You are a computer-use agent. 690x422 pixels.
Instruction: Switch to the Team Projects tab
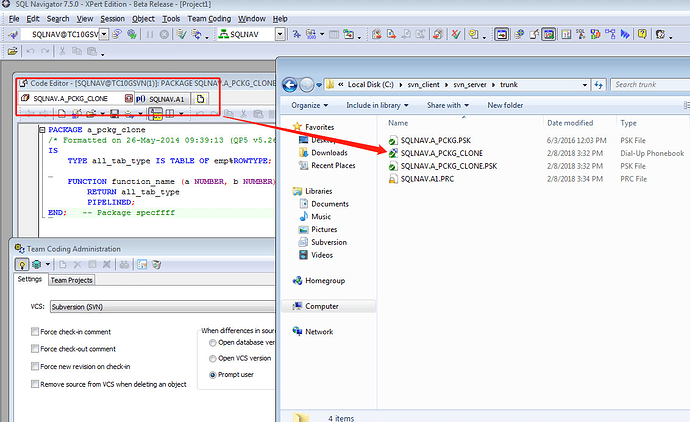(71, 280)
